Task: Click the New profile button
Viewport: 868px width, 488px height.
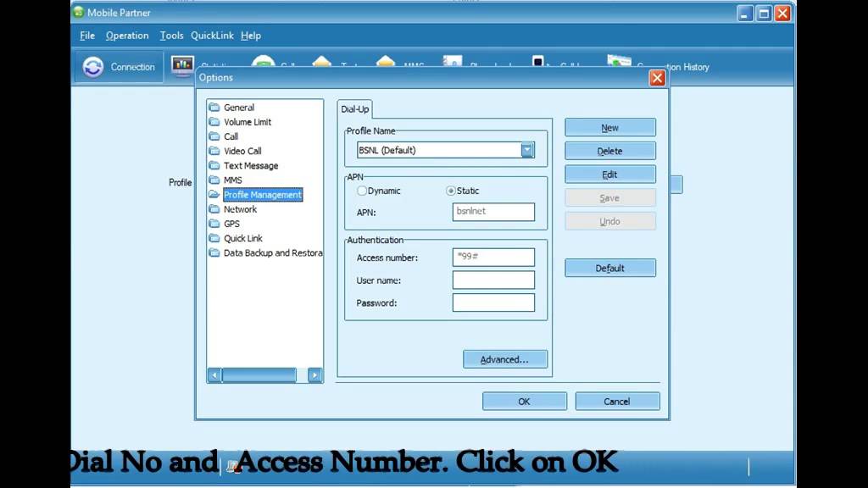Action: point(610,128)
